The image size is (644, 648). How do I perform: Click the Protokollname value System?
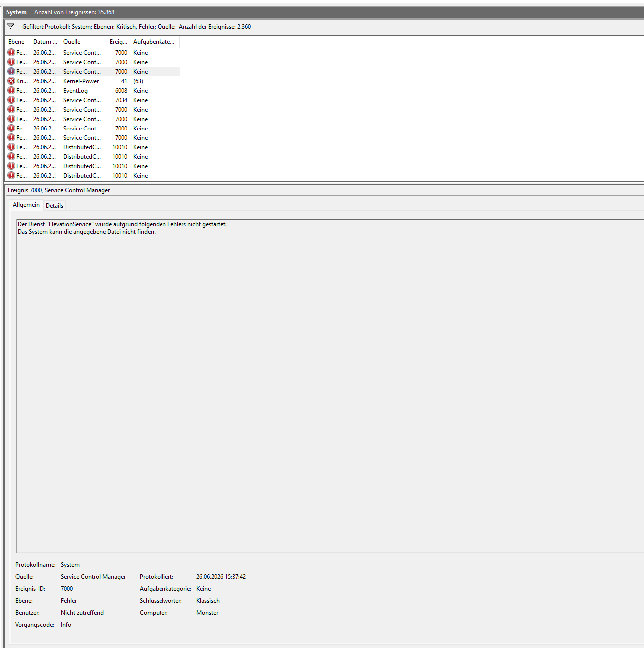pos(70,564)
